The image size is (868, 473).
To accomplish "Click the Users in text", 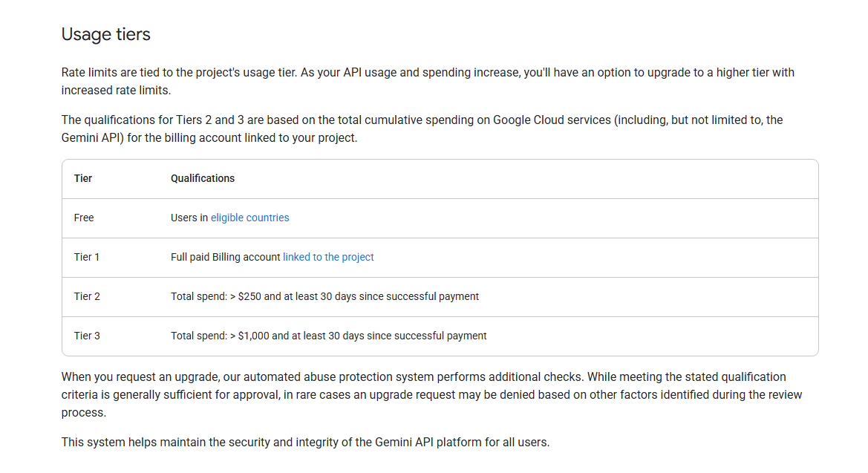I will click(189, 218).
